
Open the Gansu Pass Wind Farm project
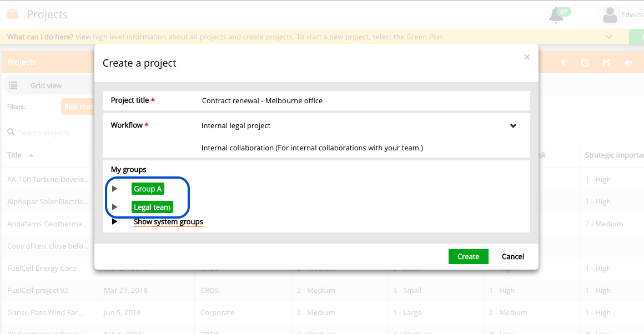(x=45, y=312)
